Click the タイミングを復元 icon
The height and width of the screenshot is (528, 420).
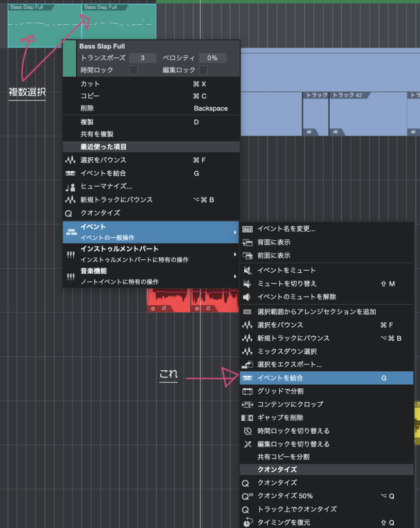247,522
